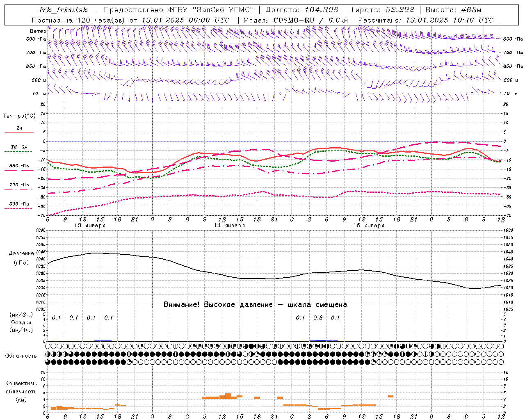Click the 15 января date label
The width and height of the screenshot is (525, 420).
point(369,226)
